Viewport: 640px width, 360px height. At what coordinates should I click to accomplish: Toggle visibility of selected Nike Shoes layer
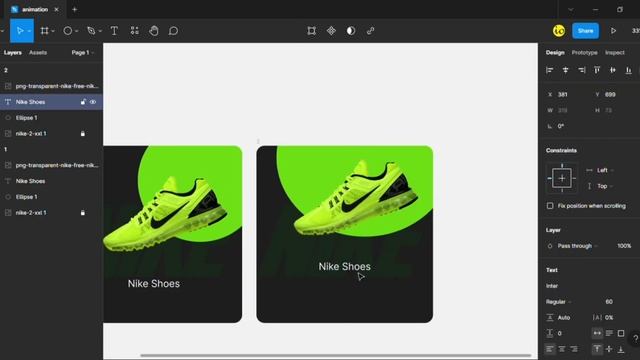click(93, 102)
